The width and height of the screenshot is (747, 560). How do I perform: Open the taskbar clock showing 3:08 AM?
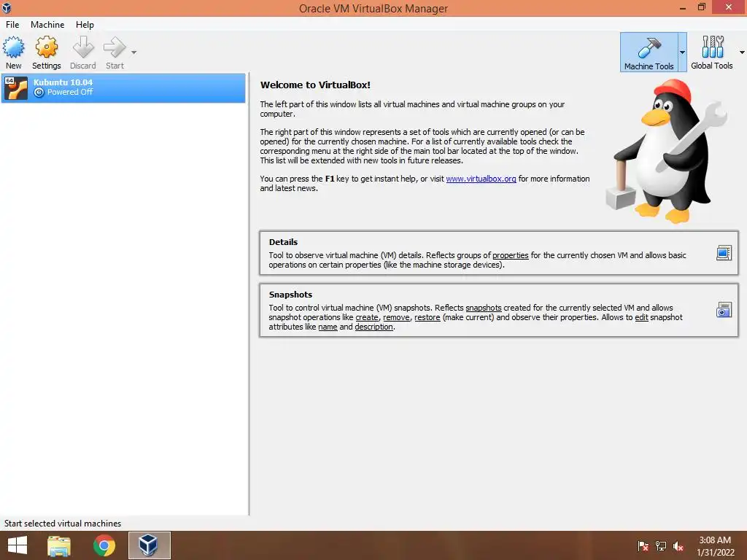715,546
